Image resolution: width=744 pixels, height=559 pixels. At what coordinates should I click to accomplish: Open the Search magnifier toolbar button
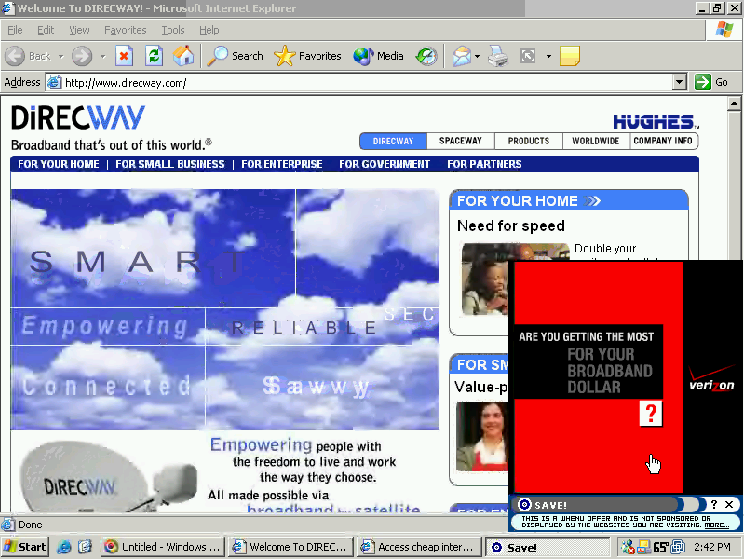(x=236, y=56)
